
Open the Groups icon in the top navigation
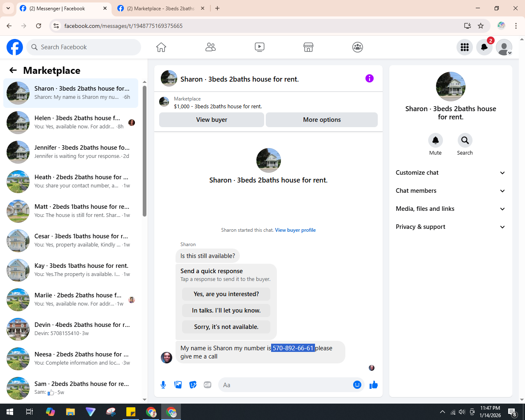tap(358, 47)
